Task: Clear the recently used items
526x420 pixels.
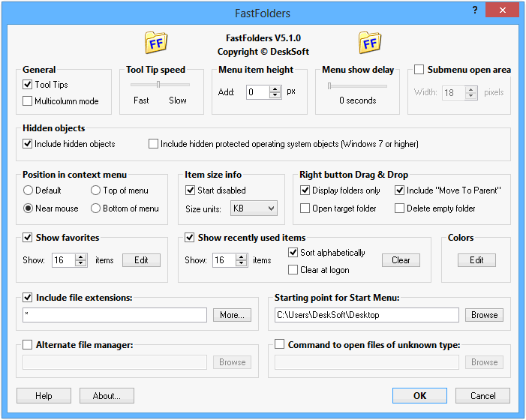Action: pos(401,260)
